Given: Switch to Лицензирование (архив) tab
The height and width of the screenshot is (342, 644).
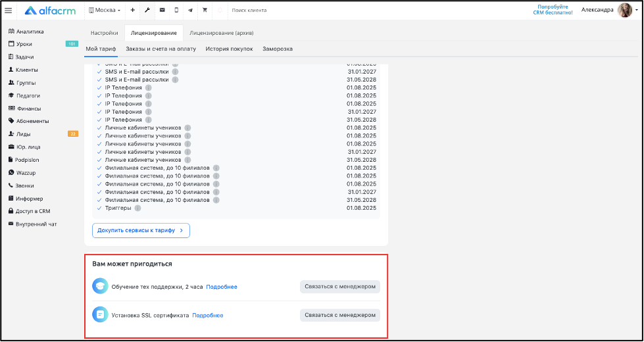Looking at the screenshot, I should pos(221,32).
